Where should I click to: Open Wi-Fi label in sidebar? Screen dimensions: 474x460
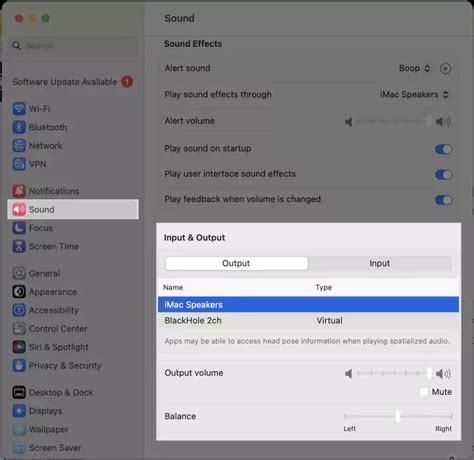[x=40, y=109]
